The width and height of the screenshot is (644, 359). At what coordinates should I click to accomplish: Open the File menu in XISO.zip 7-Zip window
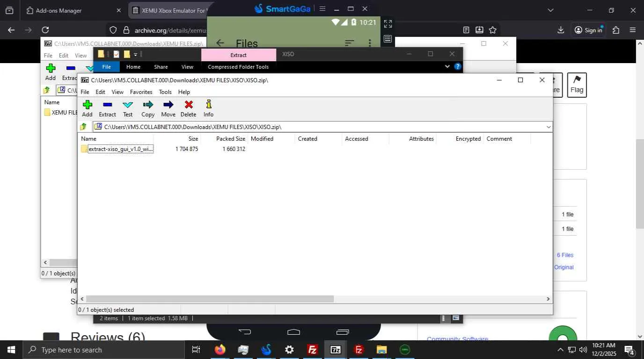[85, 92]
